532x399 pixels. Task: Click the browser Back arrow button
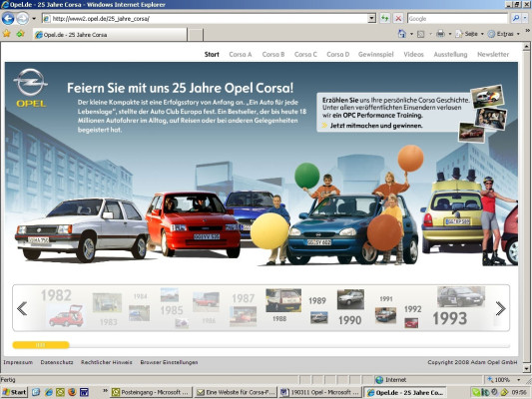[x=8, y=18]
